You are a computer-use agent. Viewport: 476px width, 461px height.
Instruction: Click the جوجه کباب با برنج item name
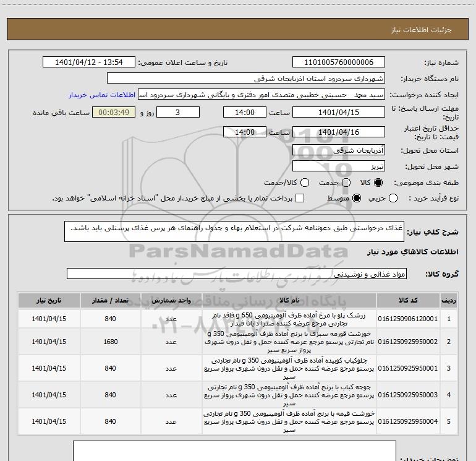click(x=289, y=395)
